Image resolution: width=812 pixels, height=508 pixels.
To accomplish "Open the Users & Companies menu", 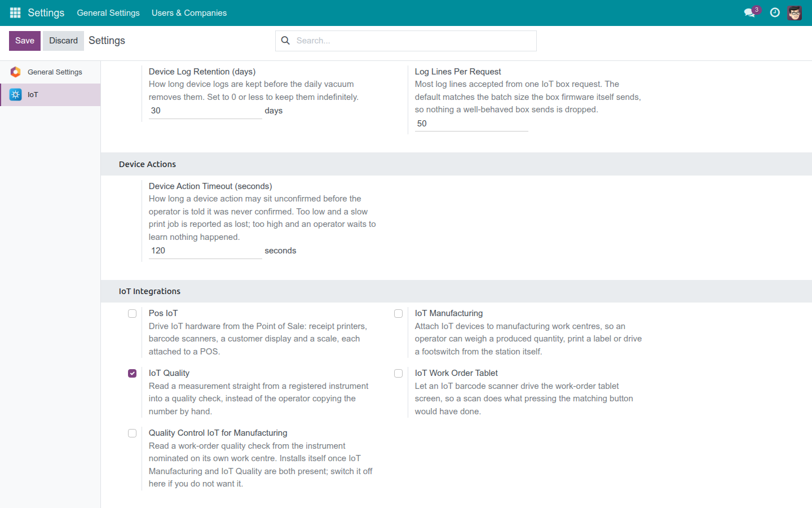I will pyautogui.click(x=189, y=12).
